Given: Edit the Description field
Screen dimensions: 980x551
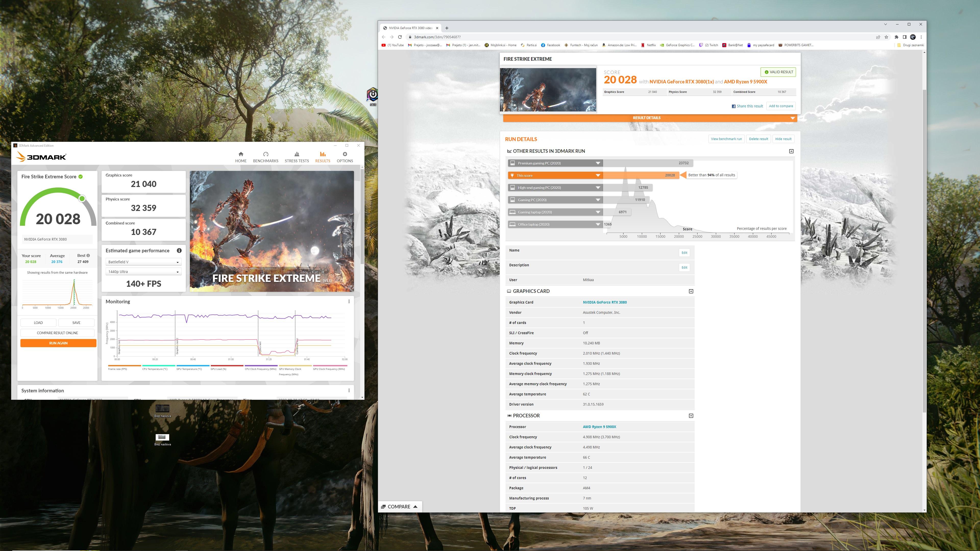Looking at the screenshot, I should pyautogui.click(x=684, y=268).
